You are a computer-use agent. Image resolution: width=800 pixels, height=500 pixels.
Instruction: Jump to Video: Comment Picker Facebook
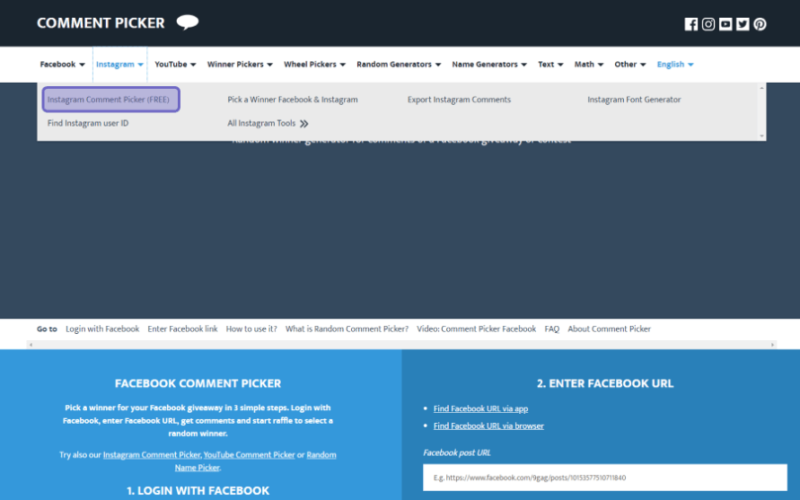click(476, 329)
